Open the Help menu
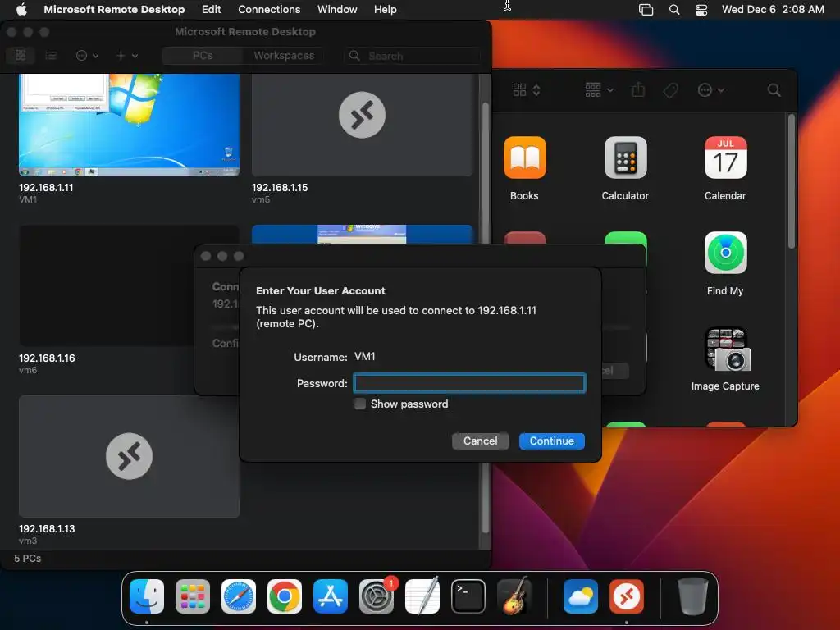840x630 pixels. (386, 9)
